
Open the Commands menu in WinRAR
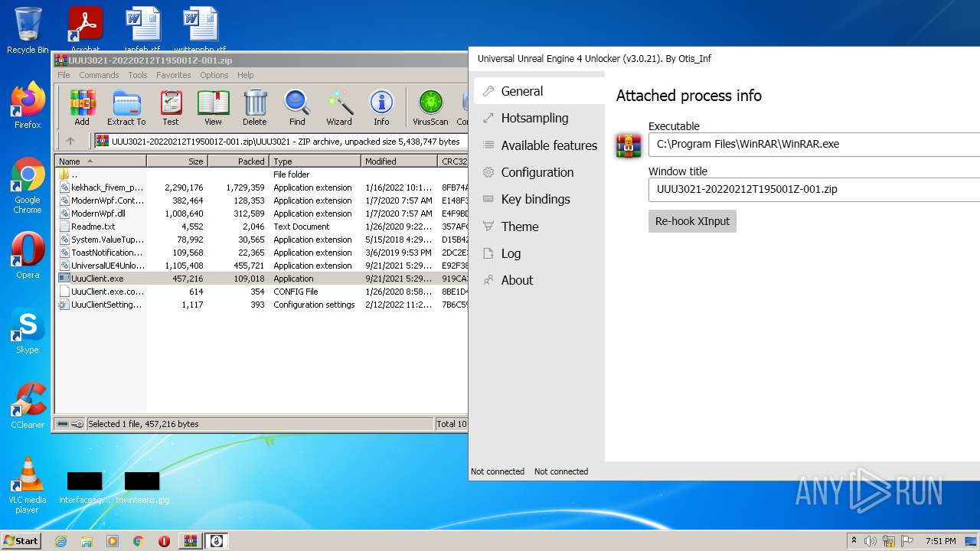point(99,75)
